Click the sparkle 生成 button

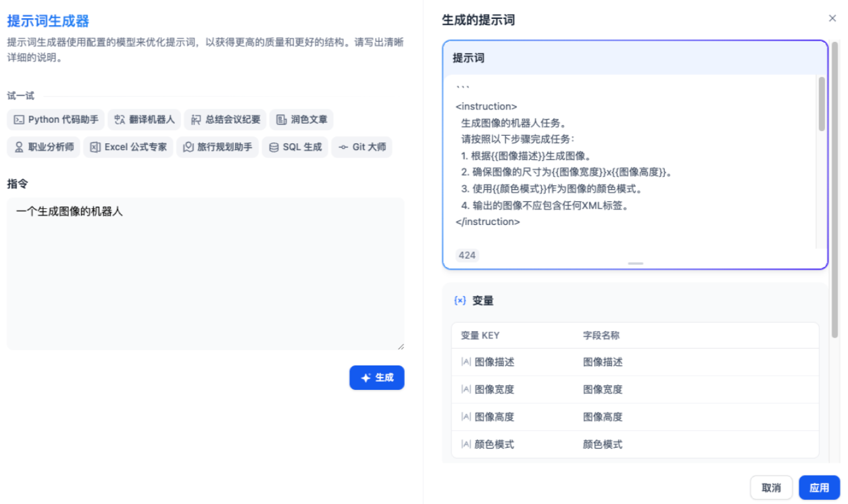pyautogui.click(x=377, y=378)
